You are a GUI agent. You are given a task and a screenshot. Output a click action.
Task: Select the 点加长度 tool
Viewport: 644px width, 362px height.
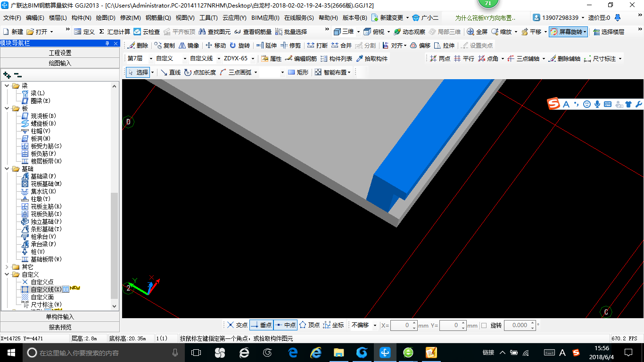tap(200, 72)
